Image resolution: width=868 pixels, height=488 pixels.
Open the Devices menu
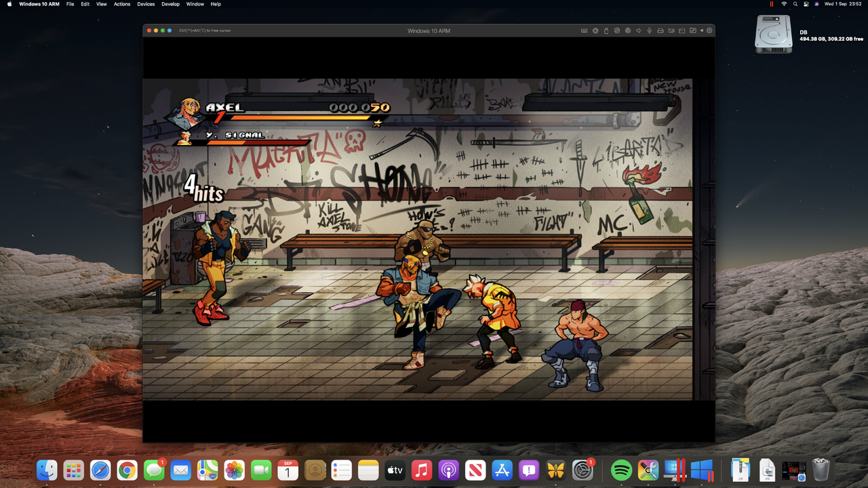(146, 4)
